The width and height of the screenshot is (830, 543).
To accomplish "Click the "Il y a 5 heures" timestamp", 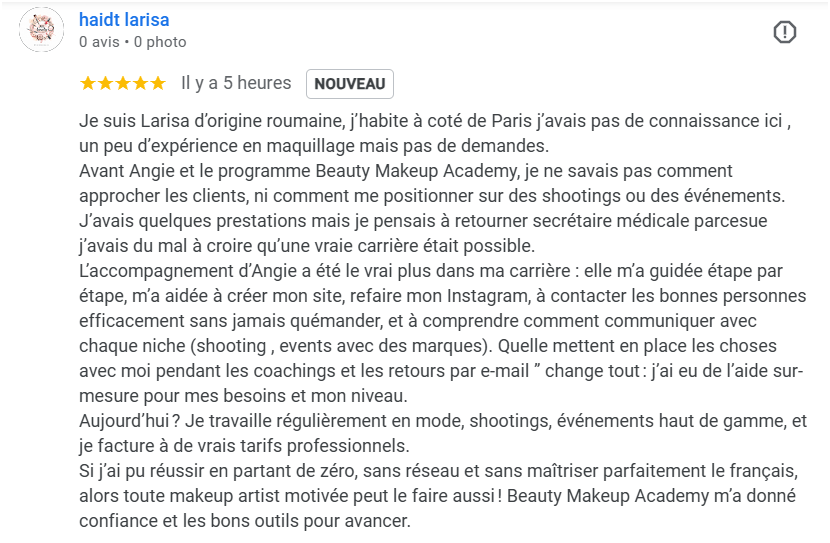I will click(236, 83).
